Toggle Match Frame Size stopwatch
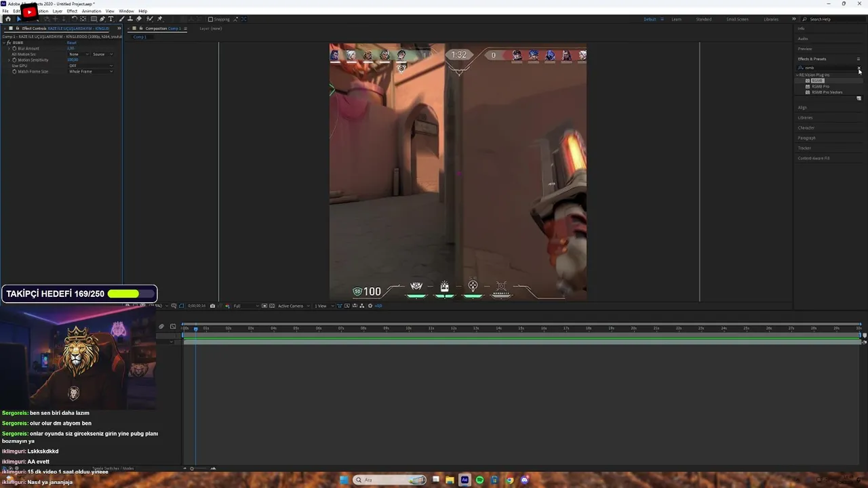This screenshot has height=488, width=868. pos(14,72)
